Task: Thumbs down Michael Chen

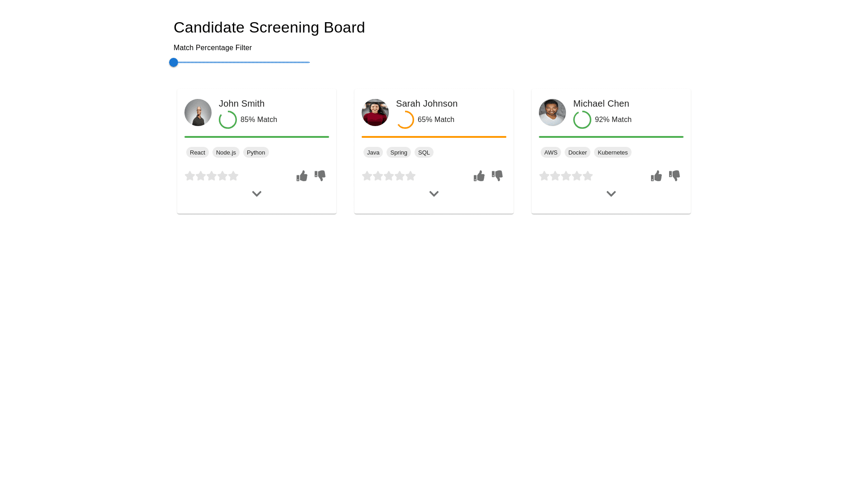Action: pos(675,176)
